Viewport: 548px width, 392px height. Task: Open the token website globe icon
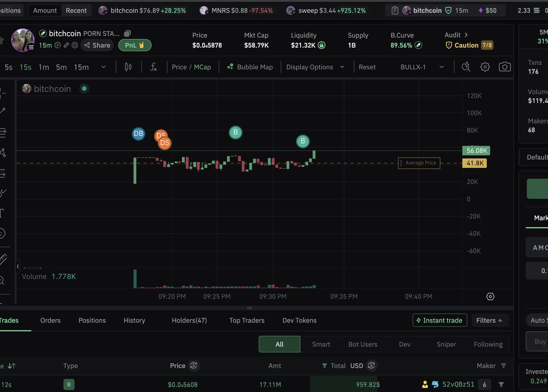pos(75,45)
